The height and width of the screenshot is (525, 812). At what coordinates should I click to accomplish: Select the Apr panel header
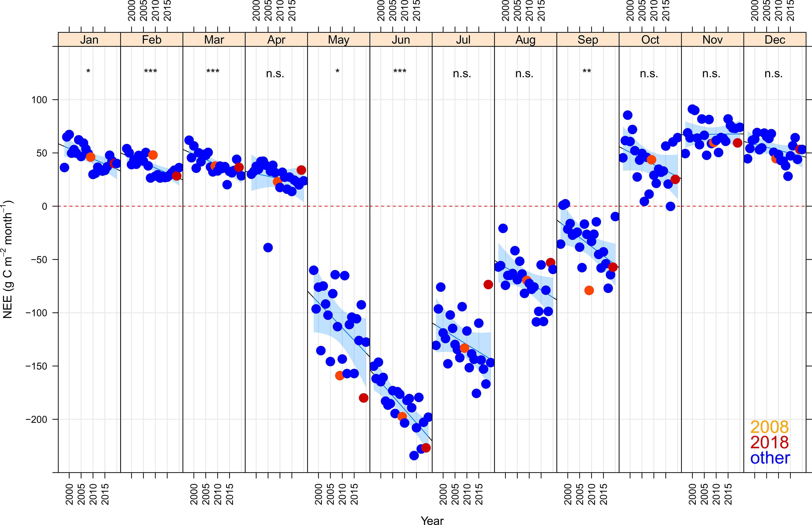[276, 40]
